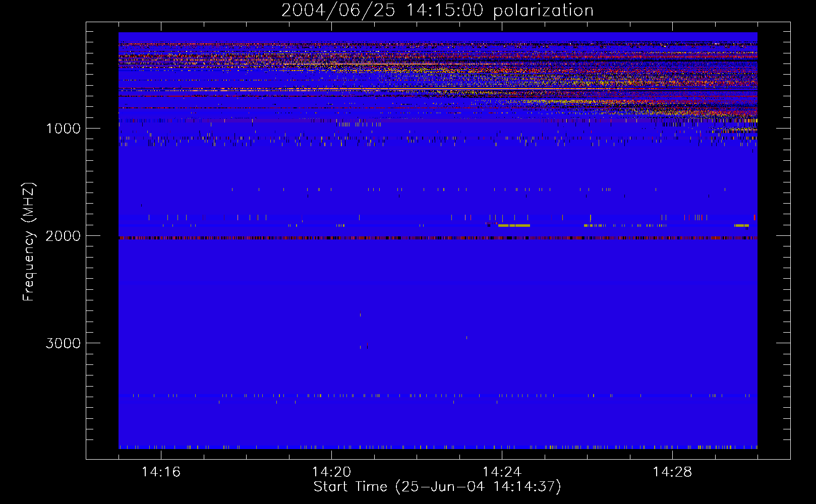816x504 pixels.
Task: Click the 'Frequency (MHZ)' axis label
Action: pyautogui.click(x=29, y=242)
